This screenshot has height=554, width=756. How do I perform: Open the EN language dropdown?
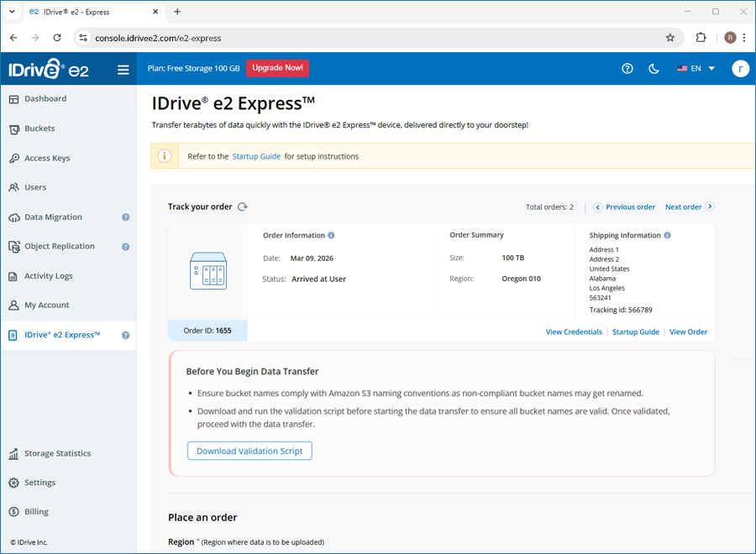point(696,68)
